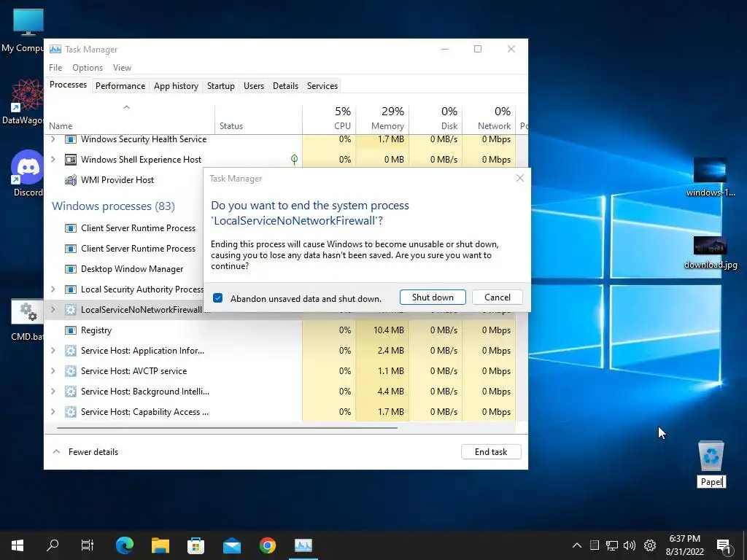
Task: Confirm with the Shut down button
Action: click(x=433, y=297)
